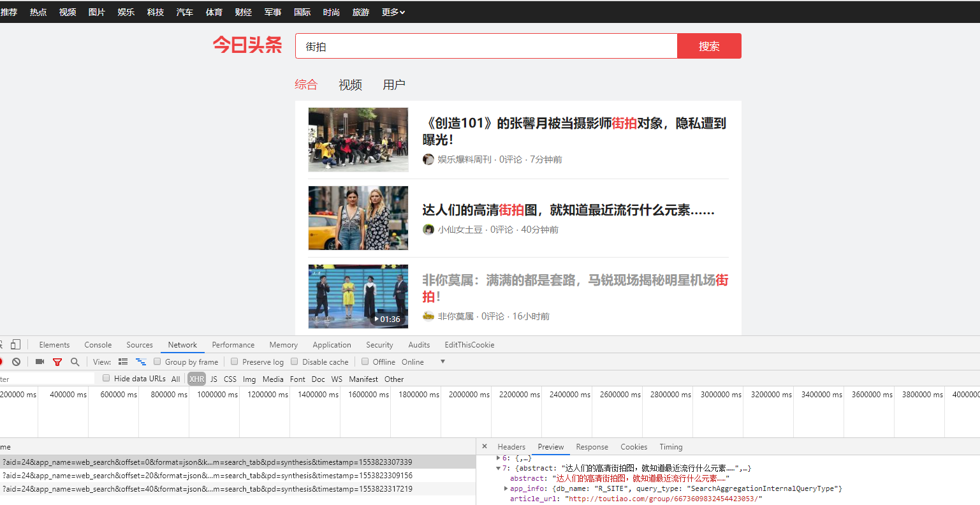Select the Preview tab
Viewport: 980px width, 505px height.
tap(551, 446)
